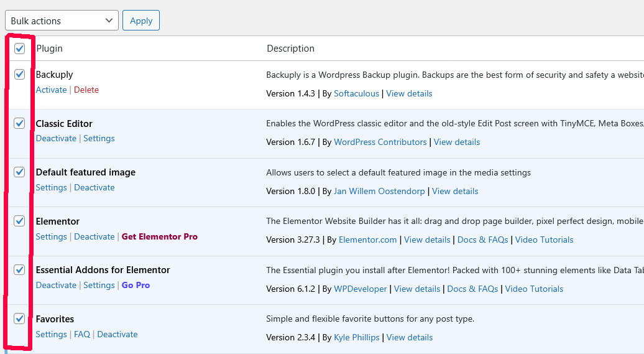Viewport: 644px width, 354px height.
Task: Select the Backuply plugin name
Action: pyautogui.click(x=54, y=75)
